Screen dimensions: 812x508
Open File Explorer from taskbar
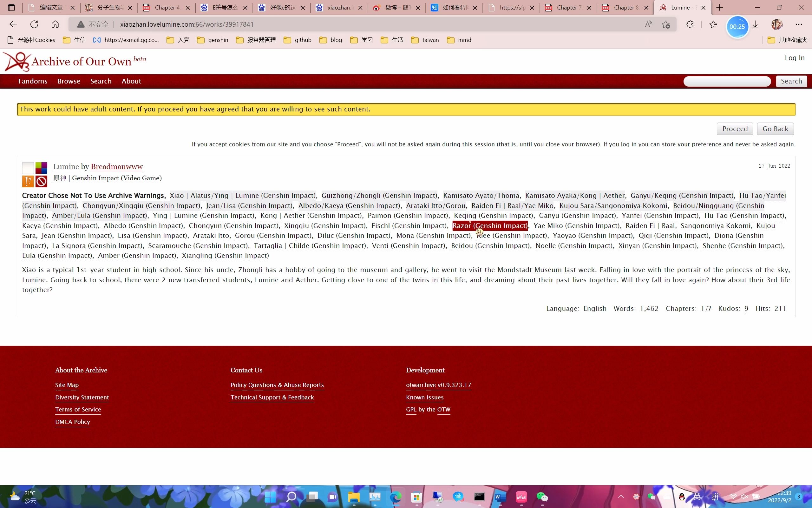(354, 497)
